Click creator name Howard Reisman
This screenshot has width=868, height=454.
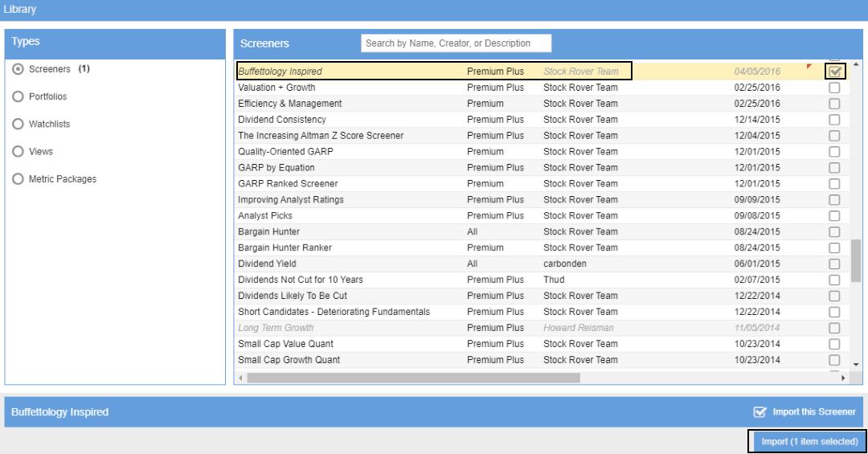[579, 329]
